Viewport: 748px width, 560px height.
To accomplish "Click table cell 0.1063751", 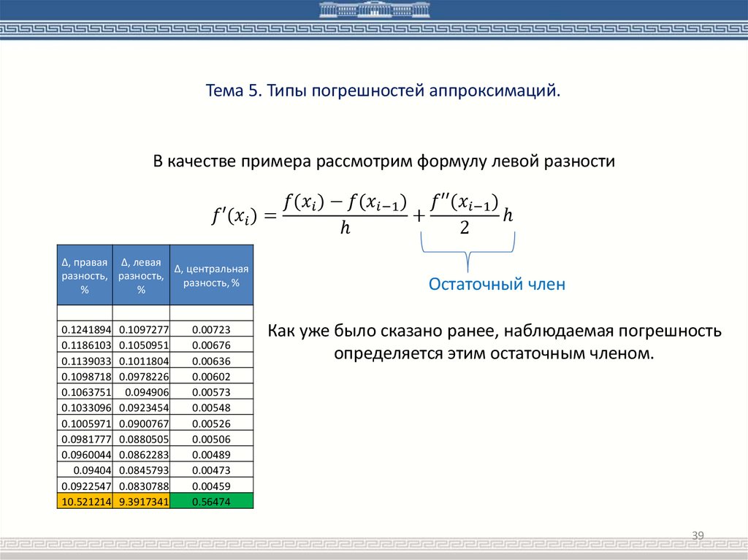I will coord(85,392).
